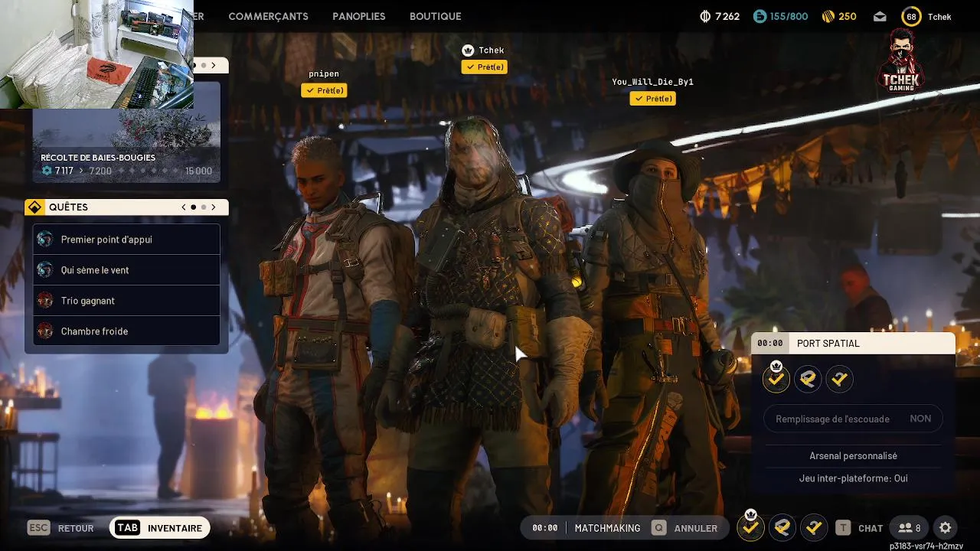Open the Chat button

871,528
